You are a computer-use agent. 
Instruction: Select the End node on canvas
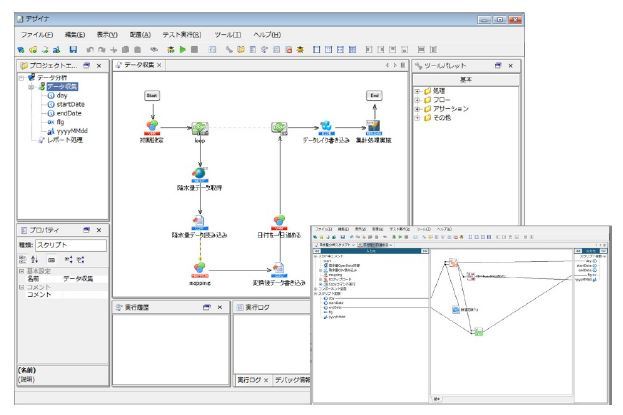(374, 95)
